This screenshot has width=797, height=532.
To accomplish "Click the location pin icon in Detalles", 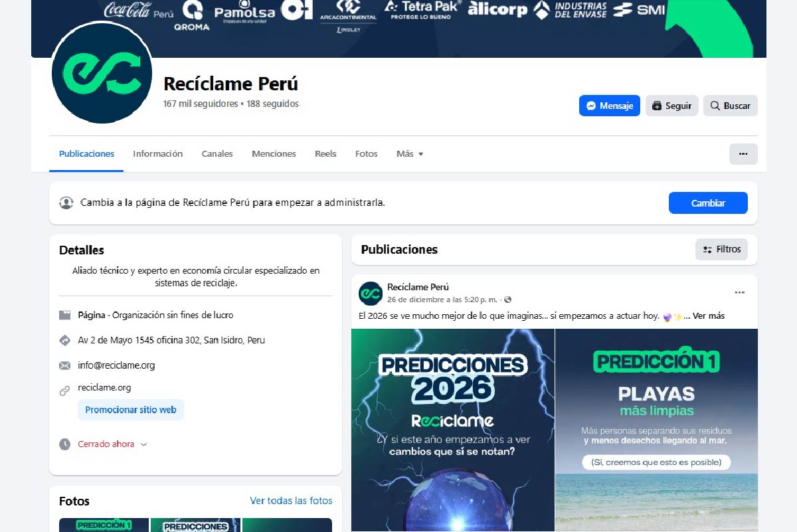I will (64, 340).
